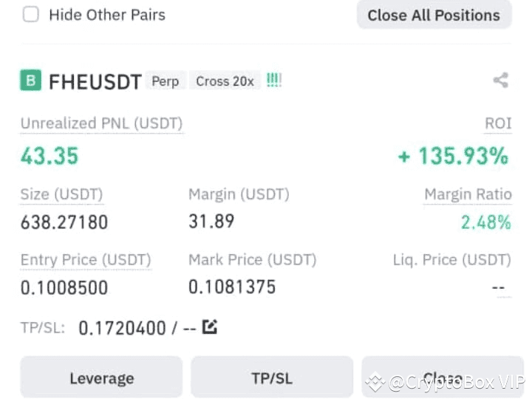Click the TP/SL edit pencil icon
532x399 pixels.
tap(210, 327)
